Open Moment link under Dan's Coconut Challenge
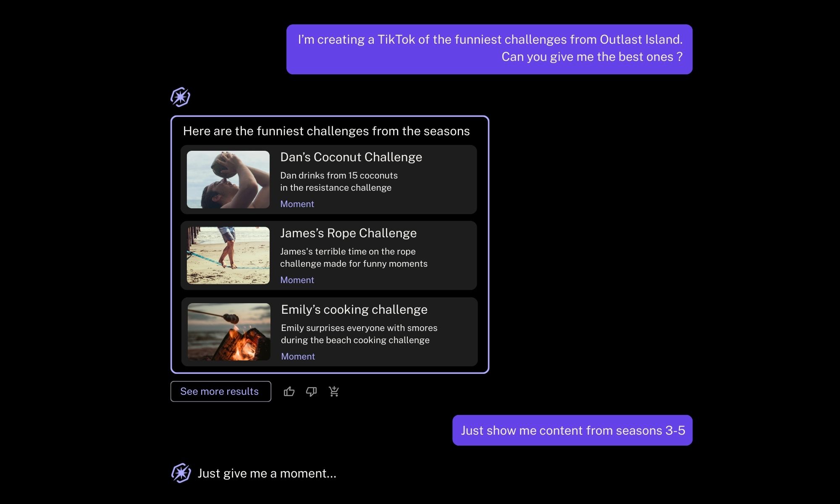 297,204
